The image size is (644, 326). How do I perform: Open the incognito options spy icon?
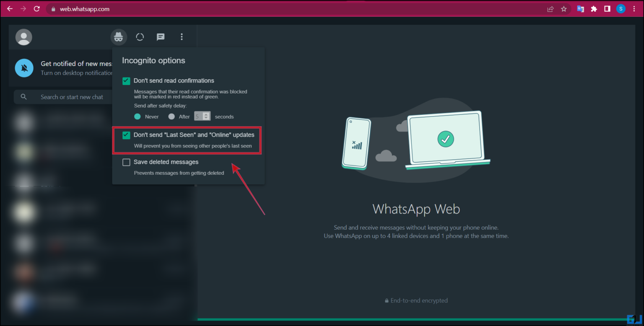point(119,37)
